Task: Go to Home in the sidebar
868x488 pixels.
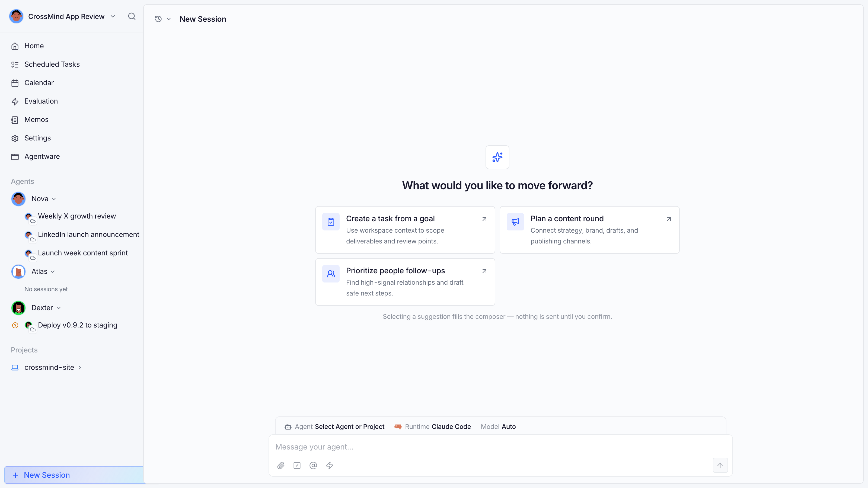Action: 72,46
